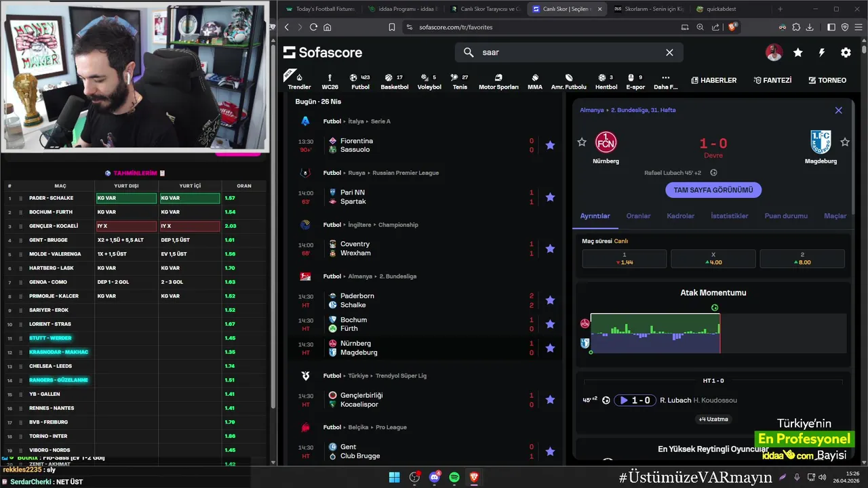Favorite the Magdeburg team with its star
The width and height of the screenshot is (868, 488).
tap(845, 142)
